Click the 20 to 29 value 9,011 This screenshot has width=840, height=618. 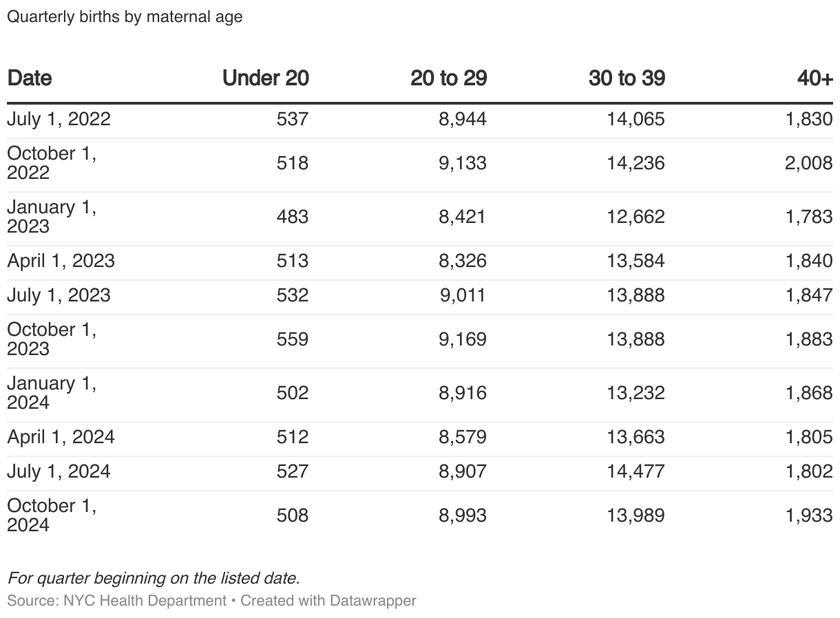462,295
